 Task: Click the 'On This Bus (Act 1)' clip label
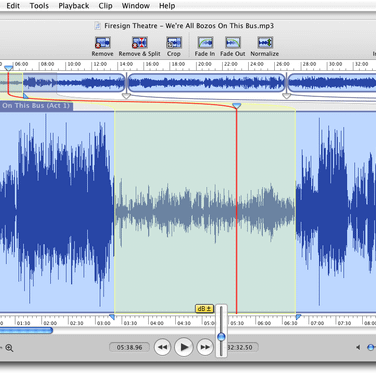tap(36, 106)
